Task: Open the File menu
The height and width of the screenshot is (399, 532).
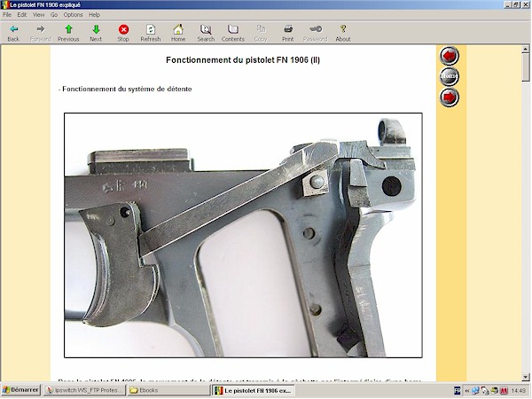Action: click(x=7, y=14)
